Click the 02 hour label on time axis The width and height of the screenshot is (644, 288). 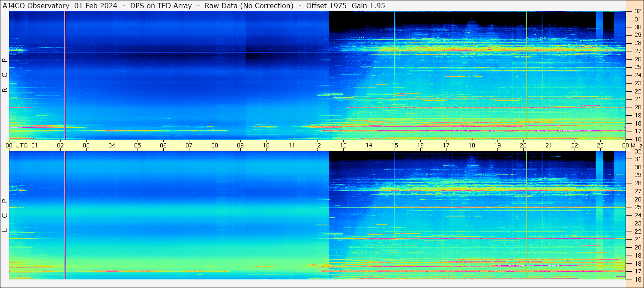(x=60, y=145)
